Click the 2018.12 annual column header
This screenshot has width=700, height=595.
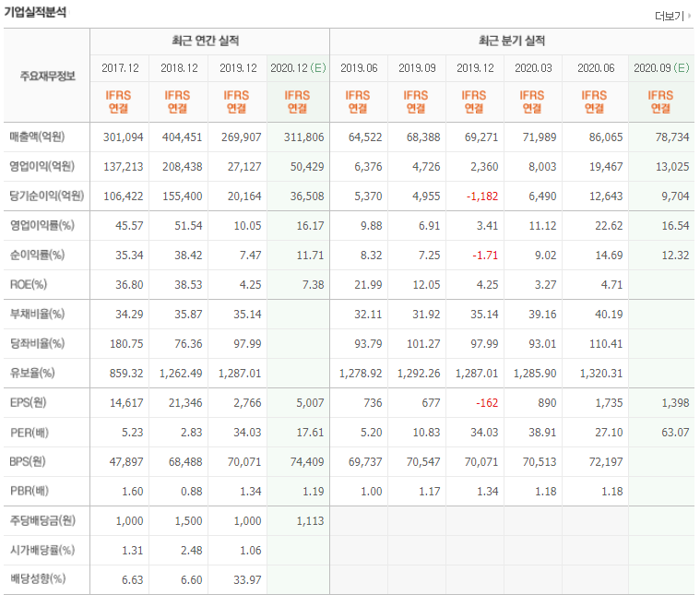179,68
